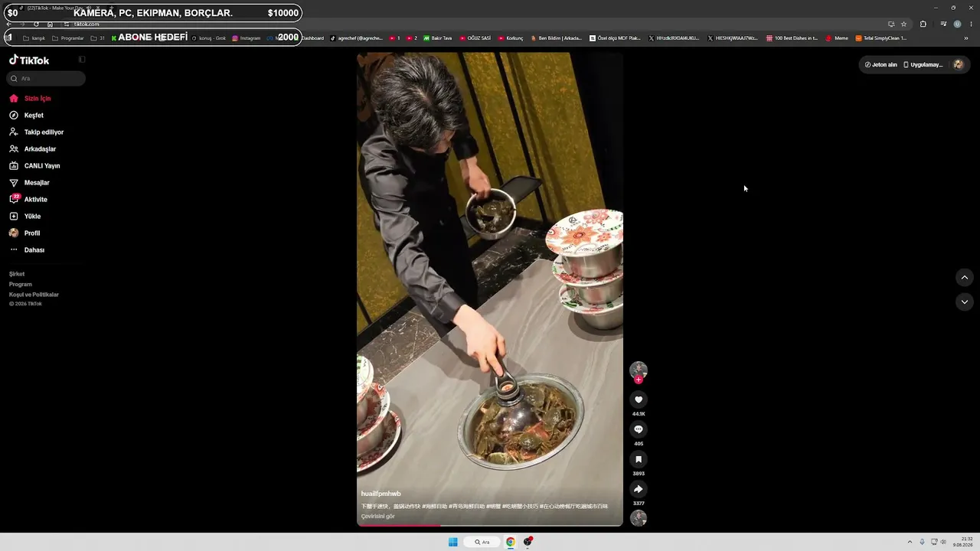This screenshot has width=980, height=551.
Task: Go to next video with down arrow
Action: coord(965,302)
